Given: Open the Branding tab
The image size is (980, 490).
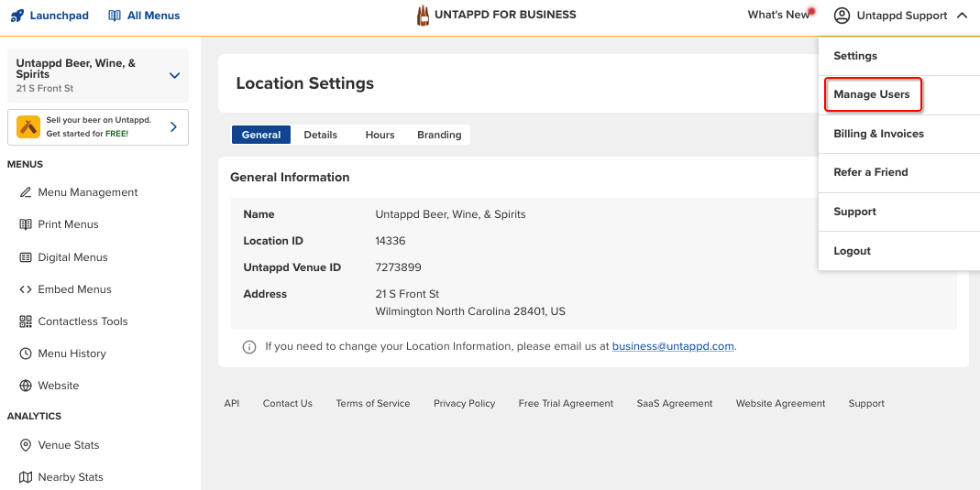Looking at the screenshot, I should [439, 135].
